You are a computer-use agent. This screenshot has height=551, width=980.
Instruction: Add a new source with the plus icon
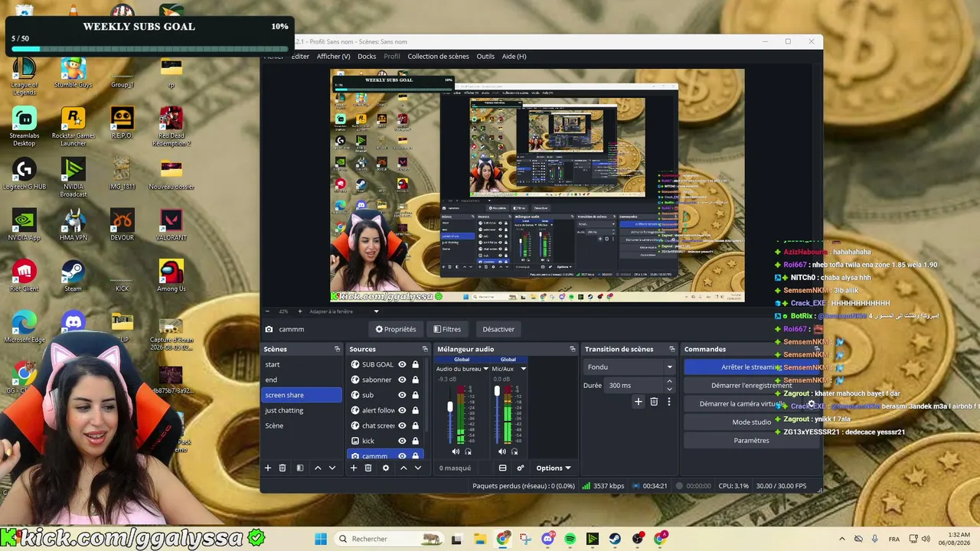click(353, 468)
